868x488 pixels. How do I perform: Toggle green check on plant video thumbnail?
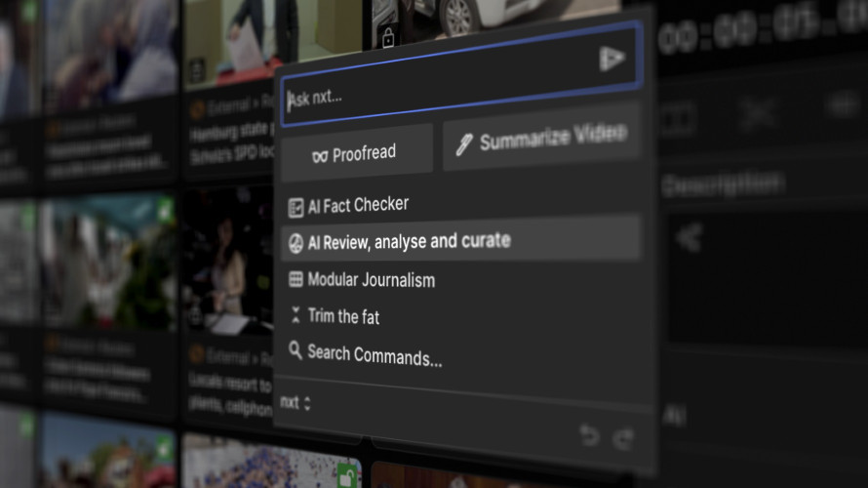point(165,208)
